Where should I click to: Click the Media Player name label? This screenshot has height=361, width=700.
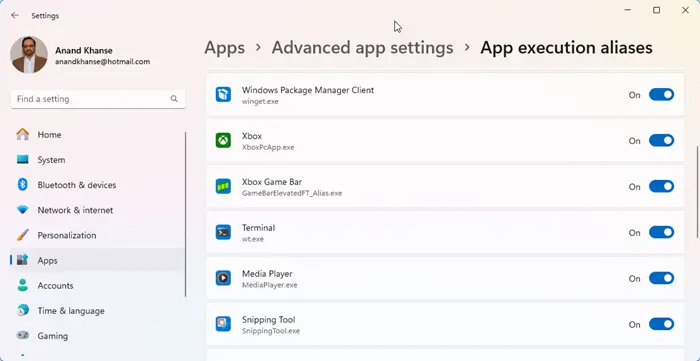pyautogui.click(x=267, y=274)
